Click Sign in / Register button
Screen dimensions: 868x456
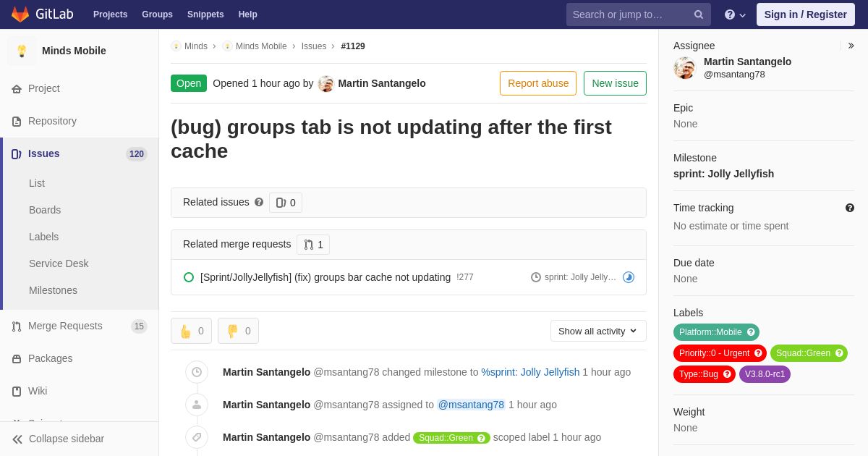(805, 14)
